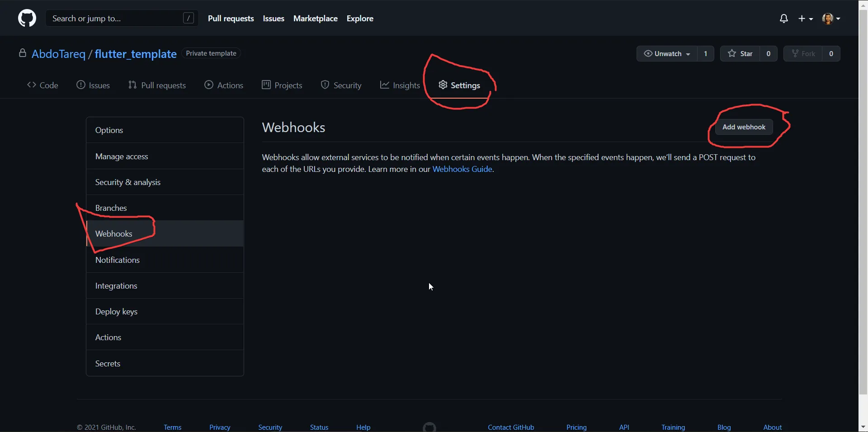Switch to the Code tab
This screenshot has width=868, height=432.
tap(42, 85)
